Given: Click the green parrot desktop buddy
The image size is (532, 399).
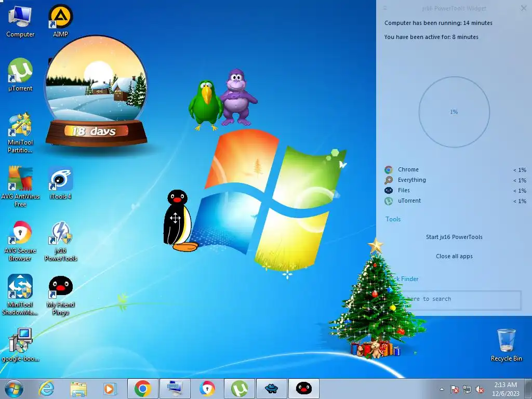Looking at the screenshot, I should pyautogui.click(x=205, y=105).
